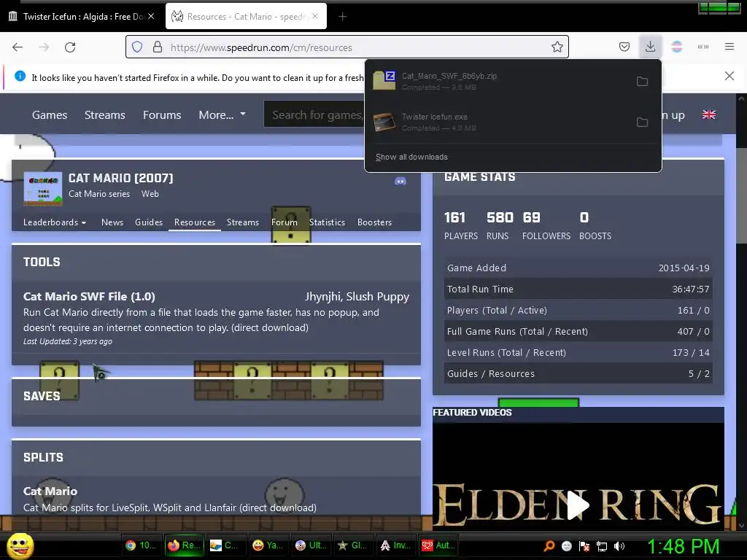Click the Game Added 2015-04-19 row
747x560 pixels.
(578, 268)
